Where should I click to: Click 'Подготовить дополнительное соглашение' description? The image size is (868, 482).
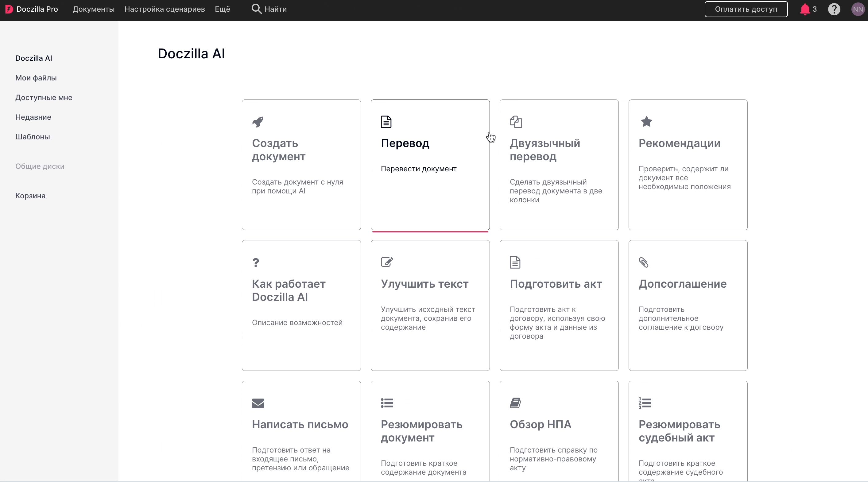[681, 318]
